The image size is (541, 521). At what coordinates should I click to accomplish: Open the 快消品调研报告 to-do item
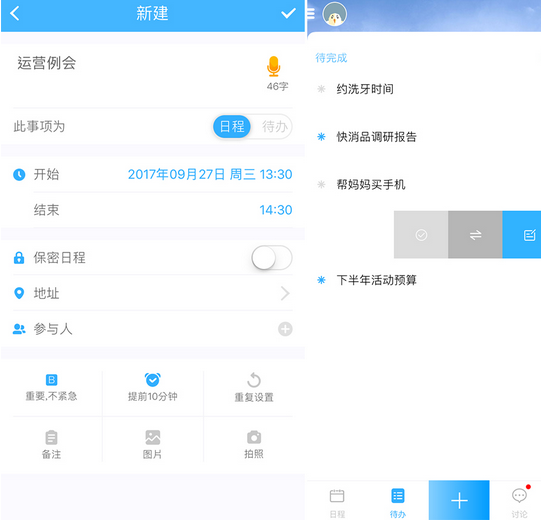click(x=376, y=137)
